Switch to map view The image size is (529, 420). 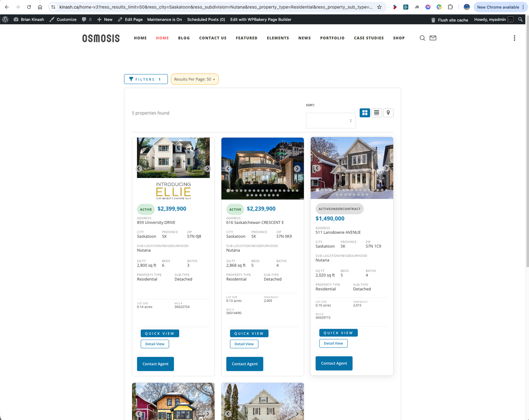[388, 113]
